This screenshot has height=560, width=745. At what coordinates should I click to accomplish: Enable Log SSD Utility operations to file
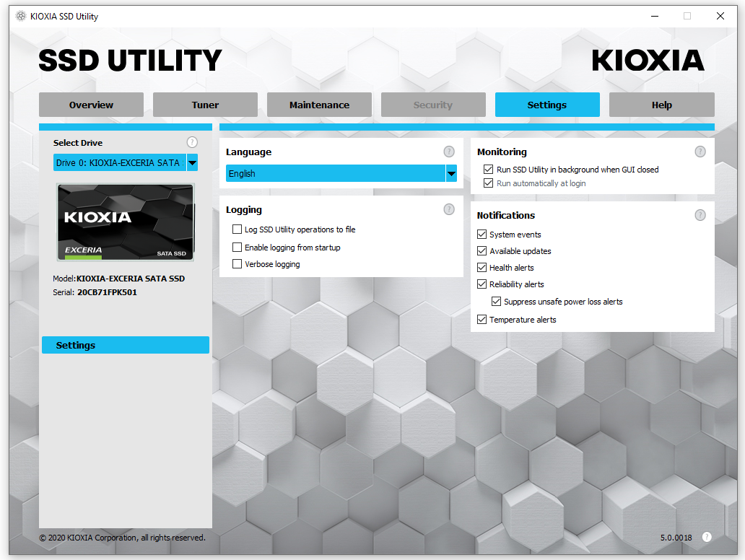[237, 229]
